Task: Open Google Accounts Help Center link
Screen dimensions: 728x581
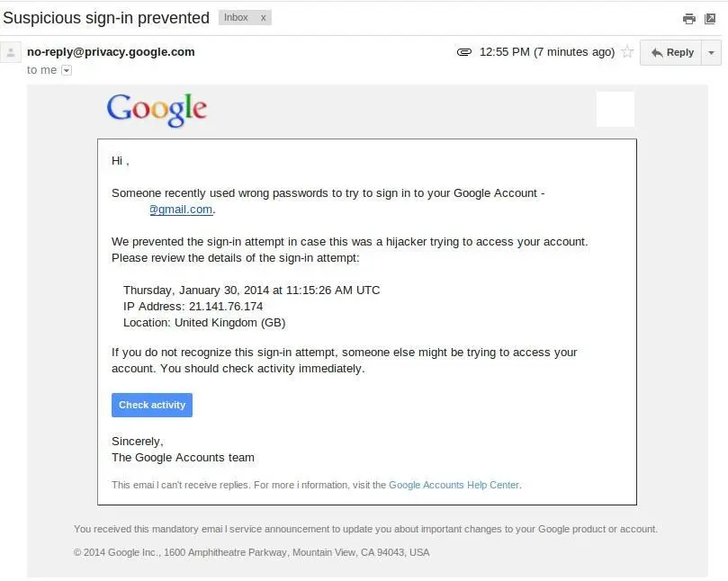Action: [x=454, y=485]
